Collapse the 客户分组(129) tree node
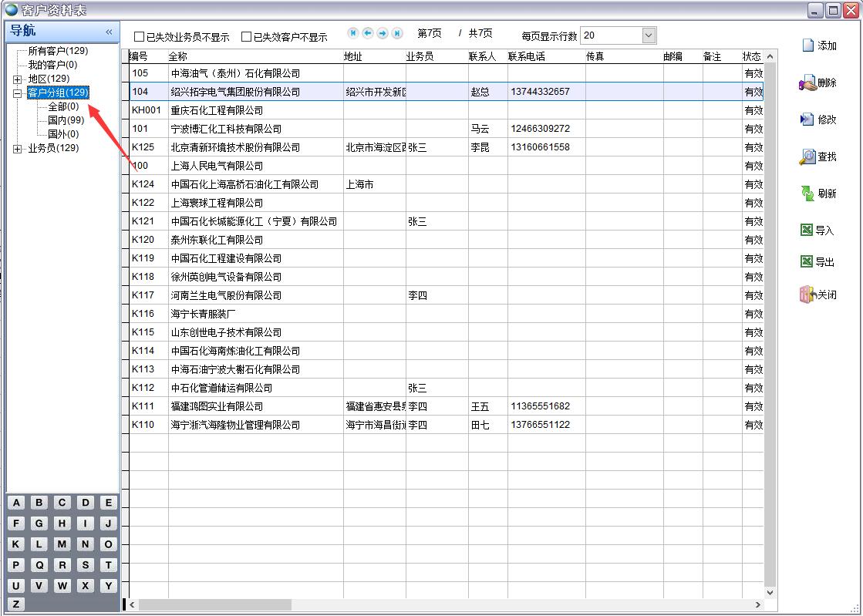Image resolution: width=863 pixels, height=616 pixels. coord(18,93)
